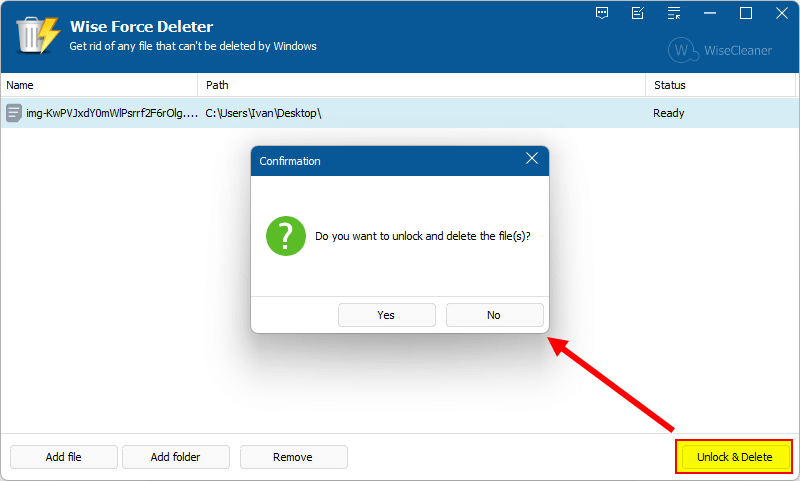
Task: Open the menu list icon in title bar
Action: (674, 13)
